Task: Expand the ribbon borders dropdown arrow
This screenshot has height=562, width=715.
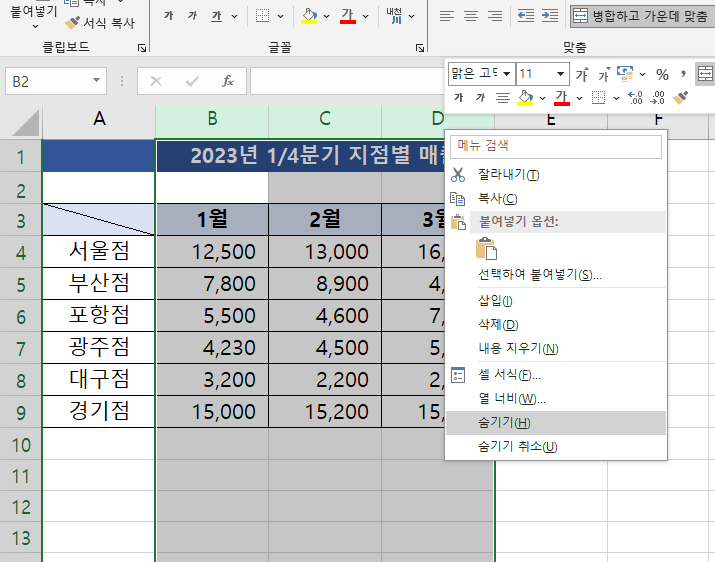Action: pyautogui.click(x=280, y=16)
